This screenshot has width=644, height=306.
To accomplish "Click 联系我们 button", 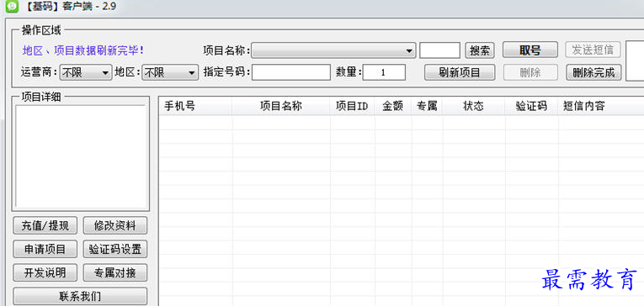I will (80, 296).
